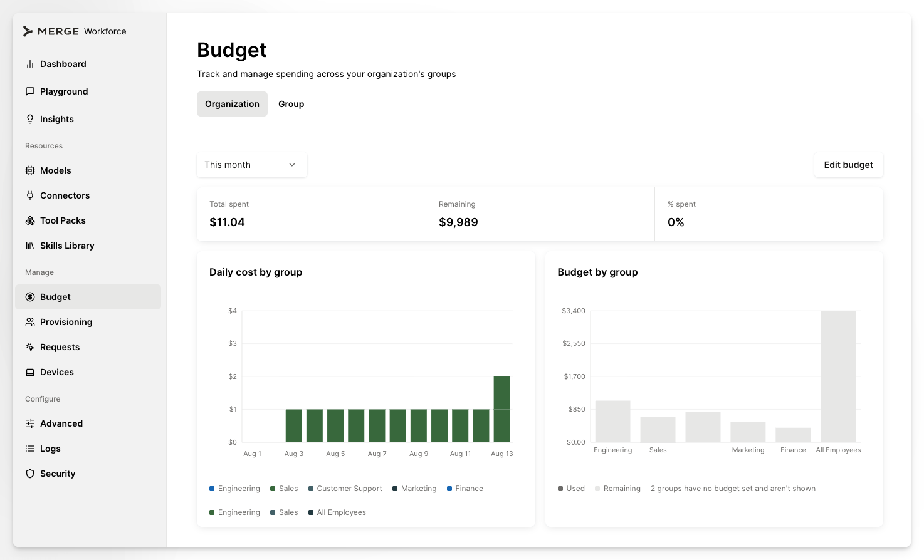Click the Dashboard bar chart icon

(29, 64)
